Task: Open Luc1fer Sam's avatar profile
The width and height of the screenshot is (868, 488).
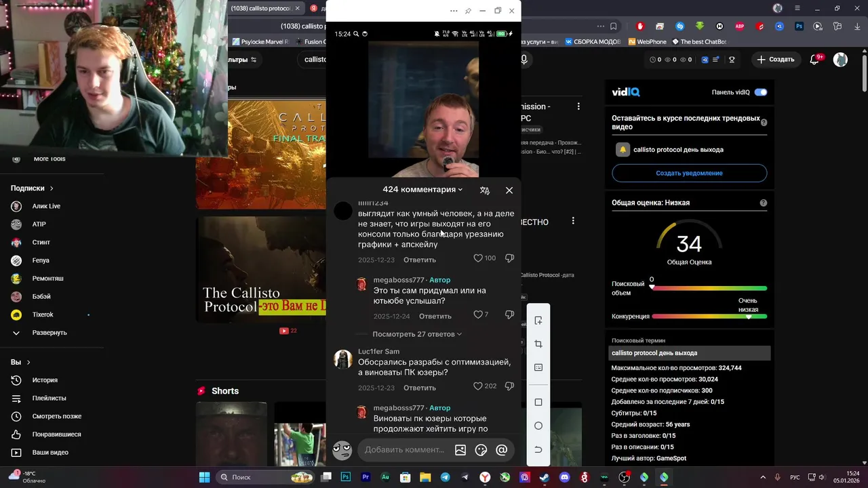Action: coord(343,359)
